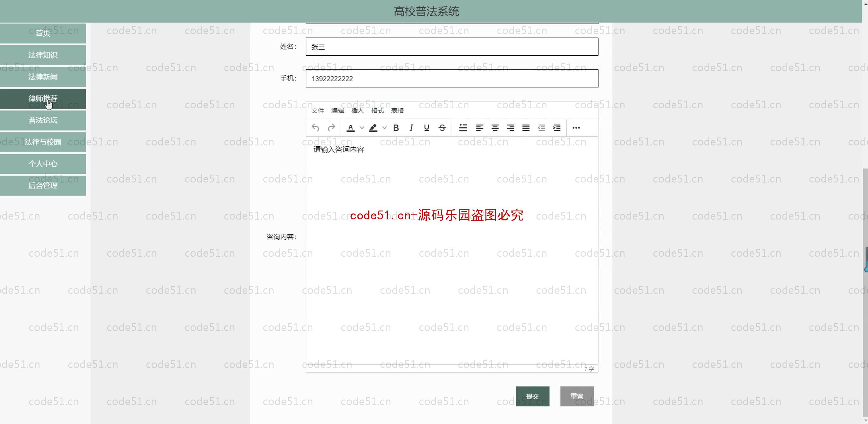Redo the last undone edit

(x=331, y=128)
